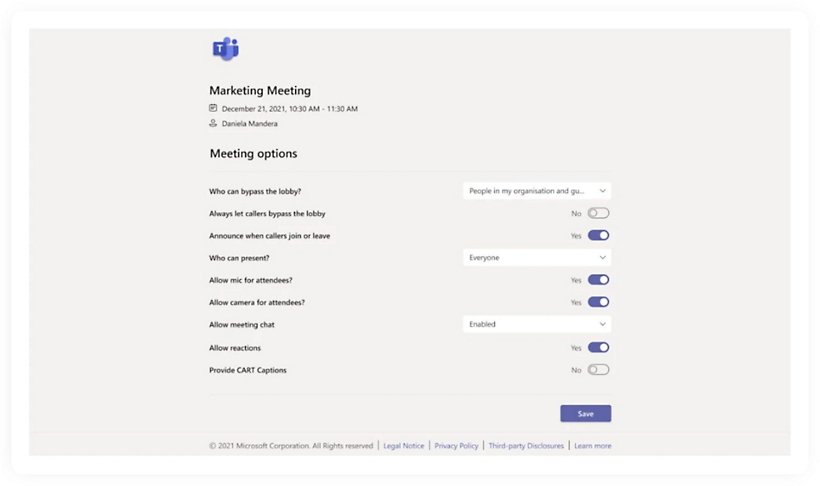Follow the Third-party Disclosures link

(526, 446)
